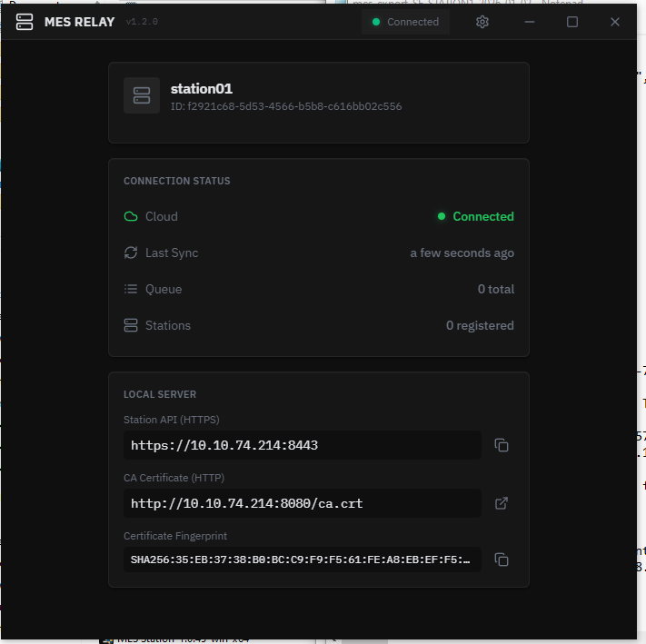
Task: Maximize the MES Relay window
Action: [x=572, y=22]
